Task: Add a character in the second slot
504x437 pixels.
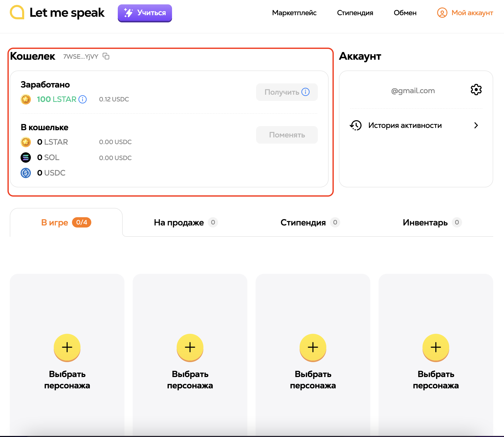Action: [x=190, y=347]
